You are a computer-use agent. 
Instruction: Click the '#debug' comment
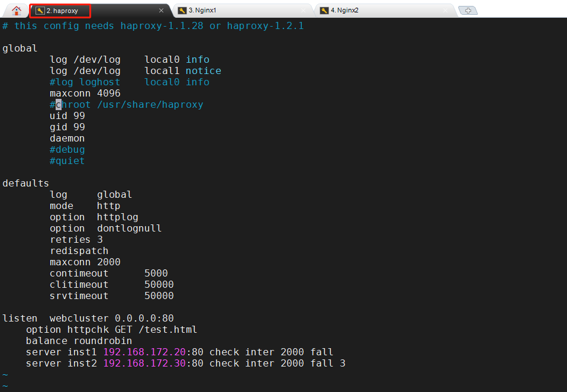(67, 150)
